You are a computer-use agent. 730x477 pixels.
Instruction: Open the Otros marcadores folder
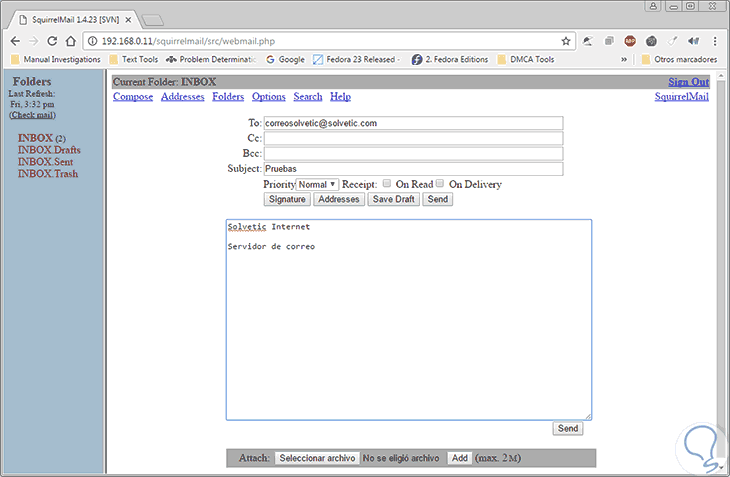coord(679,59)
